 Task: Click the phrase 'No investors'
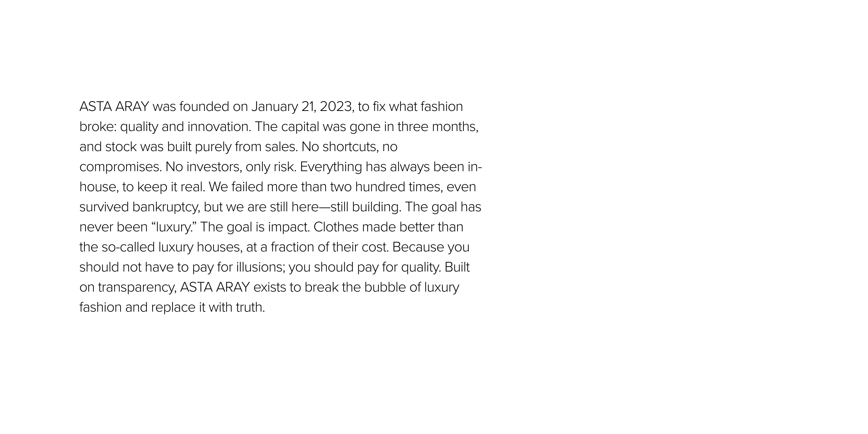click(203, 167)
